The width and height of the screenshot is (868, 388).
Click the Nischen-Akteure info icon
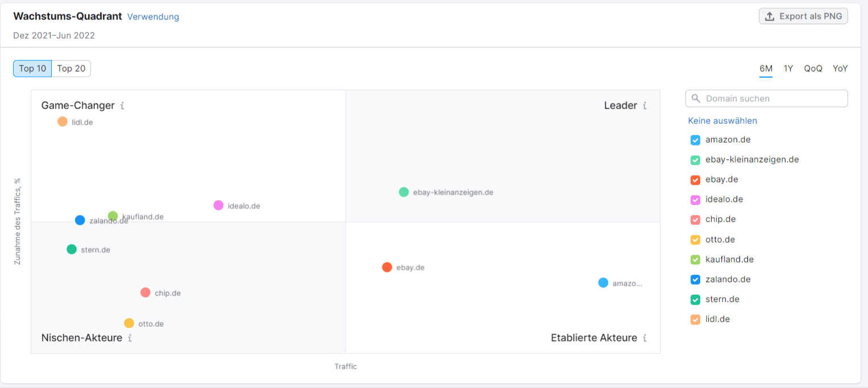coord(130,338)
